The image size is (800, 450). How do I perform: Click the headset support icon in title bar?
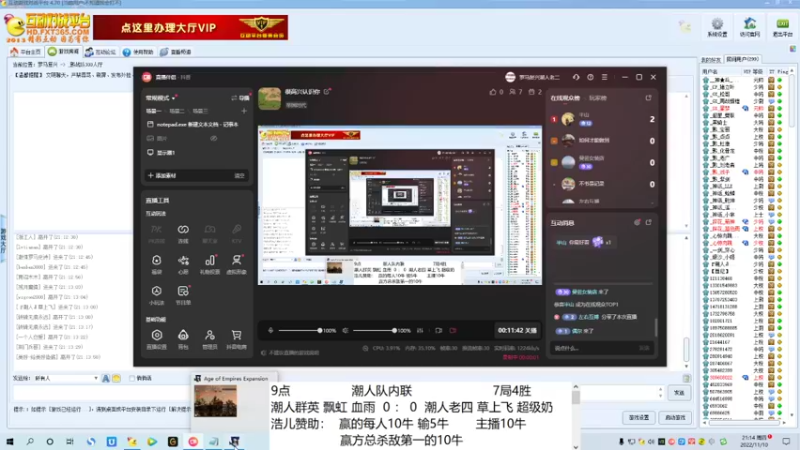click(576, 77)
